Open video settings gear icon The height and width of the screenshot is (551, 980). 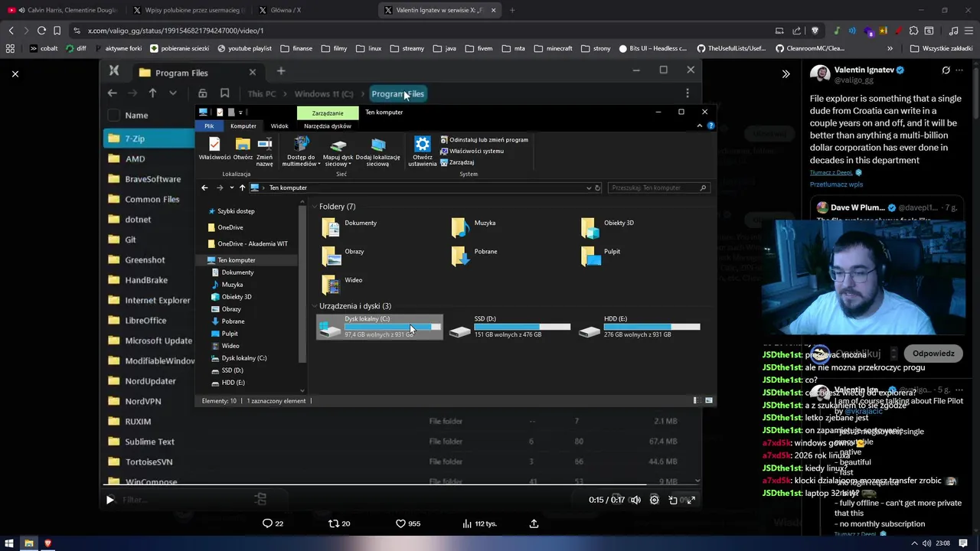[x=654, y=500]
